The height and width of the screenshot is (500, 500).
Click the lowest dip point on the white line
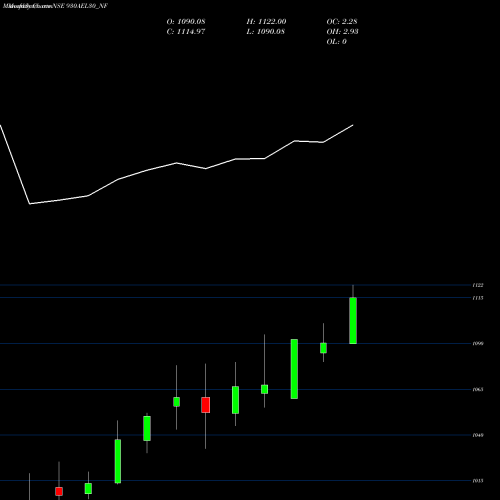coord(30,204)
